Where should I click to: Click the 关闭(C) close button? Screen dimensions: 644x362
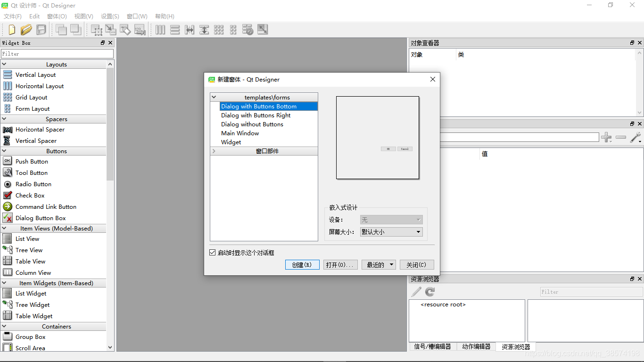pos(417,265)
